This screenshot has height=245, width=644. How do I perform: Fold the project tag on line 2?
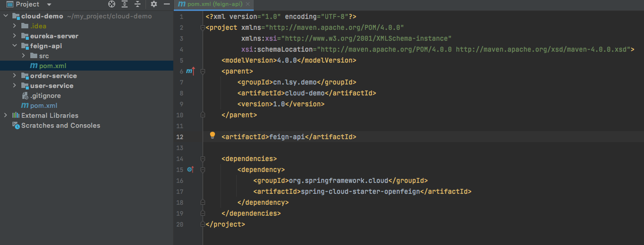pyautogui.click(x=203, y=27)
